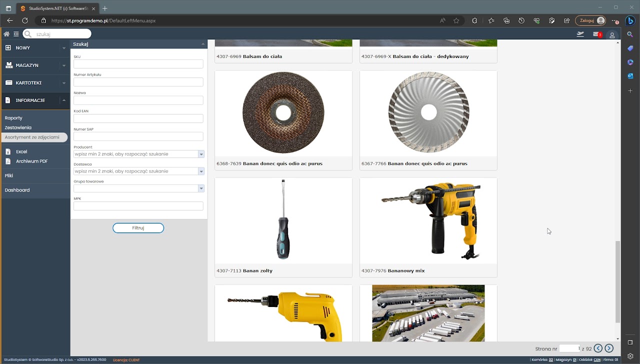Go to the next page arrow
Viewport: 640px width, 364px height.
[x=609, y=348]
